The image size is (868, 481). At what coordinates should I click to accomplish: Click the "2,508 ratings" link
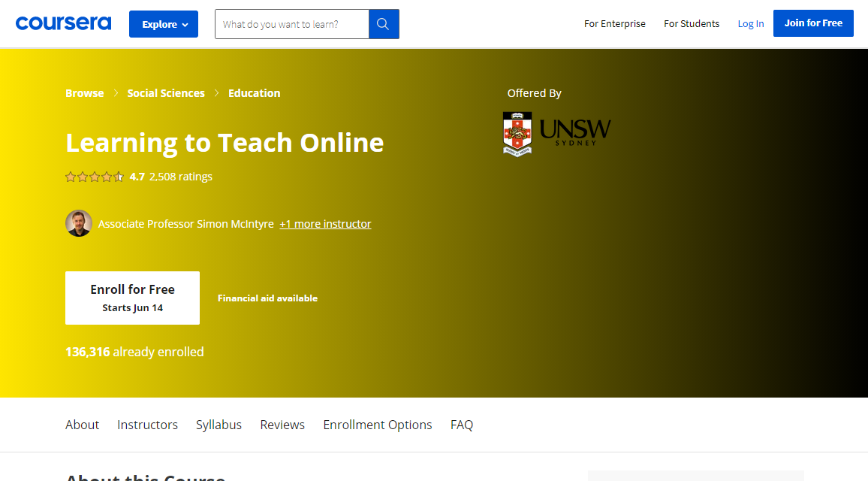[179, 177]
